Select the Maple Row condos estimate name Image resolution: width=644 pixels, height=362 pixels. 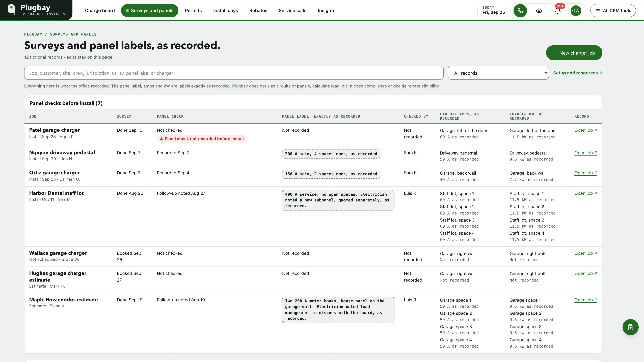[63, 299]
